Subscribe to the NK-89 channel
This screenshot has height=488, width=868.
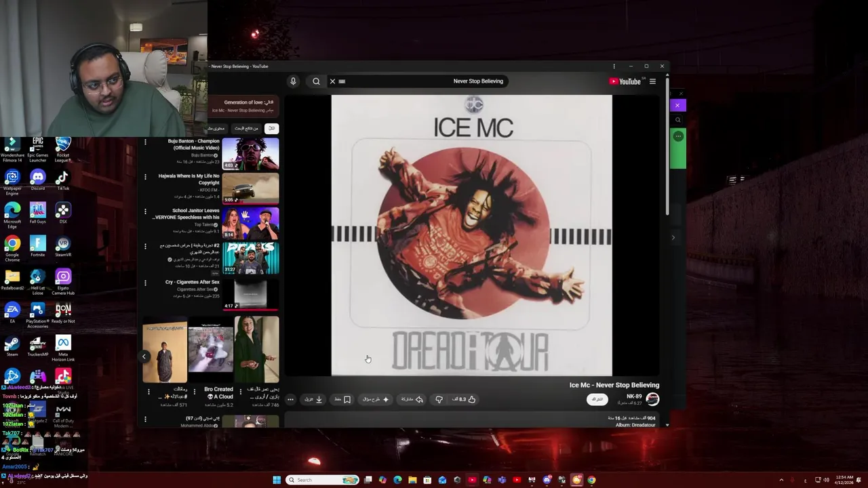597,399
